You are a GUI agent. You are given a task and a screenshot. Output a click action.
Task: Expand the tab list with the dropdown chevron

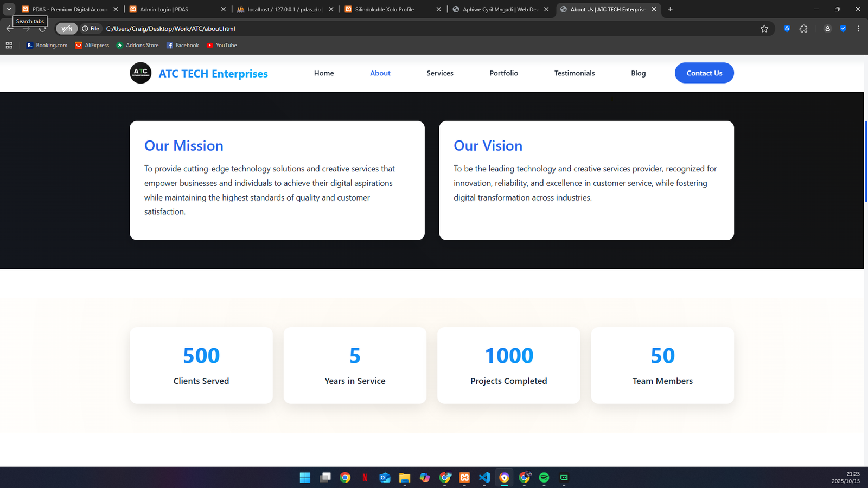click(9, 9)
